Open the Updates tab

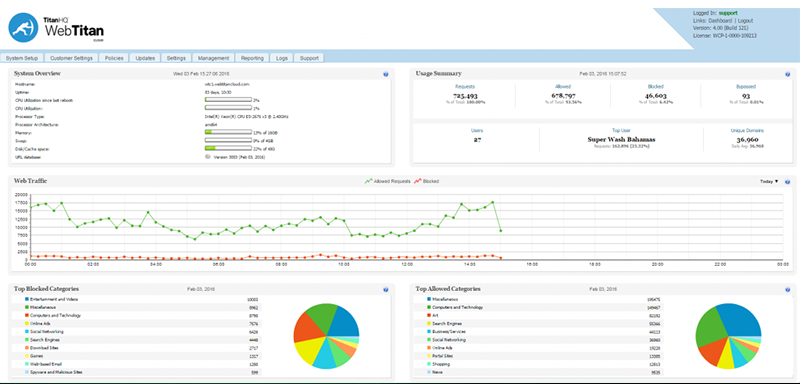(x=145, y=58)
